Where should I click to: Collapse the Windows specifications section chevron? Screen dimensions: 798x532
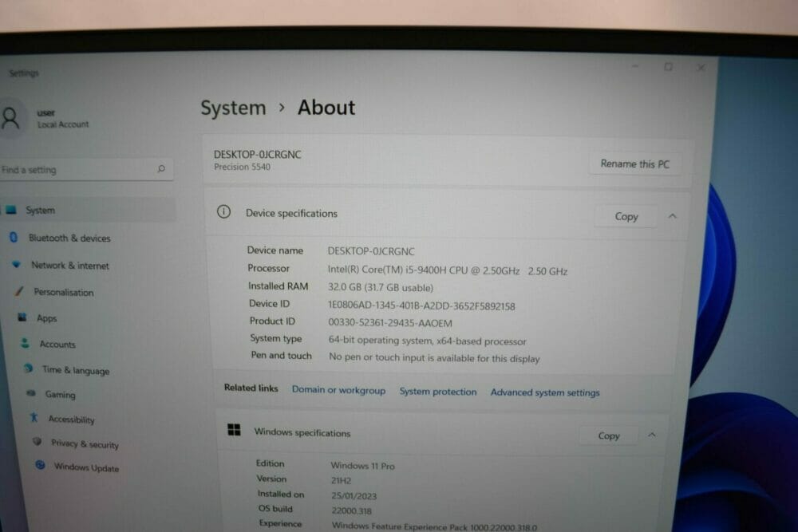click(652, 435)
